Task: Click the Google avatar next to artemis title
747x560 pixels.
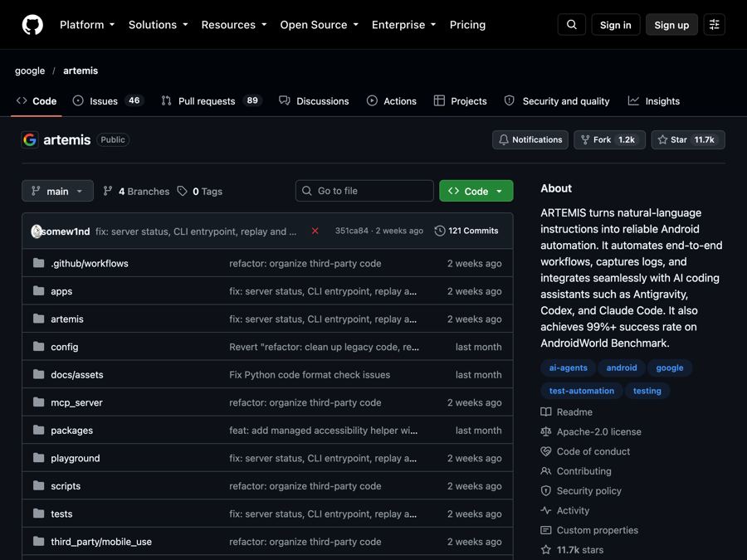Action: pos(30,139)
